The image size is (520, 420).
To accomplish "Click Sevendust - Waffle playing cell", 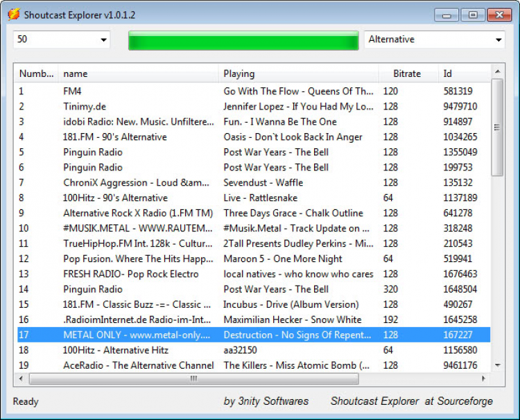I will [x=263, y=183].
